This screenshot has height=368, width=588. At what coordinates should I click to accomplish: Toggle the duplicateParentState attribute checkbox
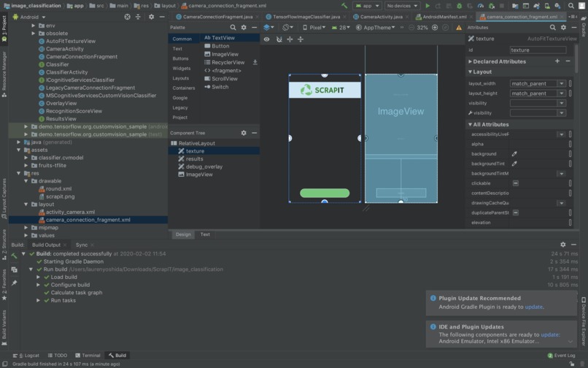click(x=516, y=212)
